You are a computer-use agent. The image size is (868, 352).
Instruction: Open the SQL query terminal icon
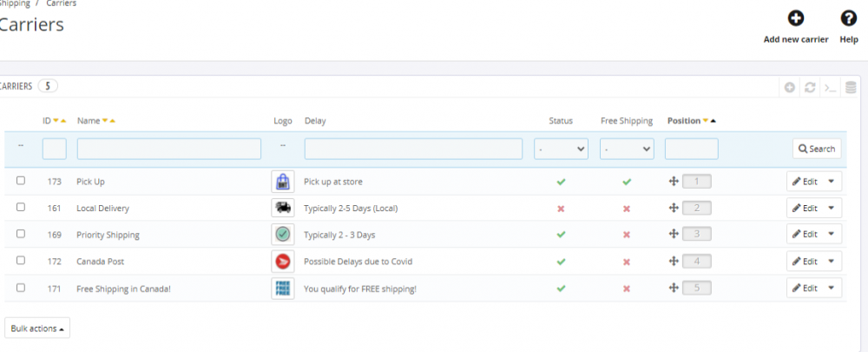pyautogui.click(x=831, y=87)
